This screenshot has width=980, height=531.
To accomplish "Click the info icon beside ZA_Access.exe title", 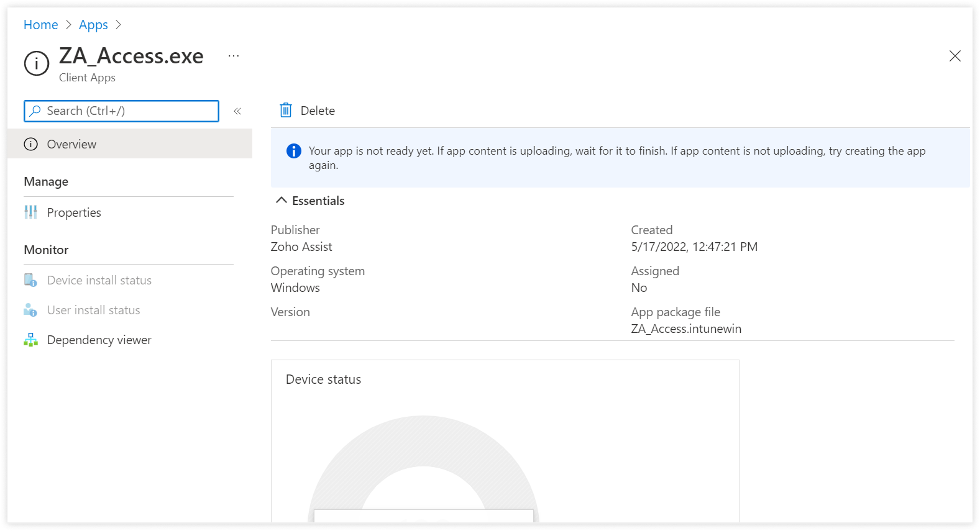I will click(x=37, y=63).
